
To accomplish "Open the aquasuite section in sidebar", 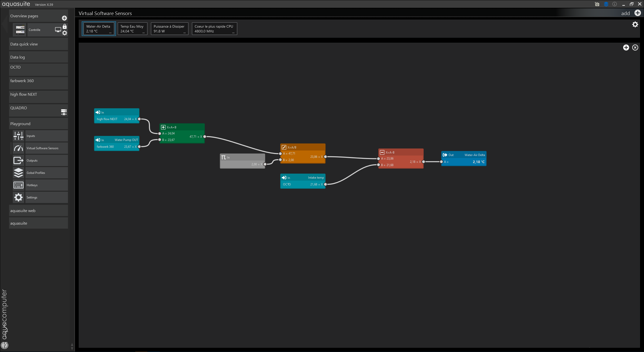I will [x=38, y=223].
